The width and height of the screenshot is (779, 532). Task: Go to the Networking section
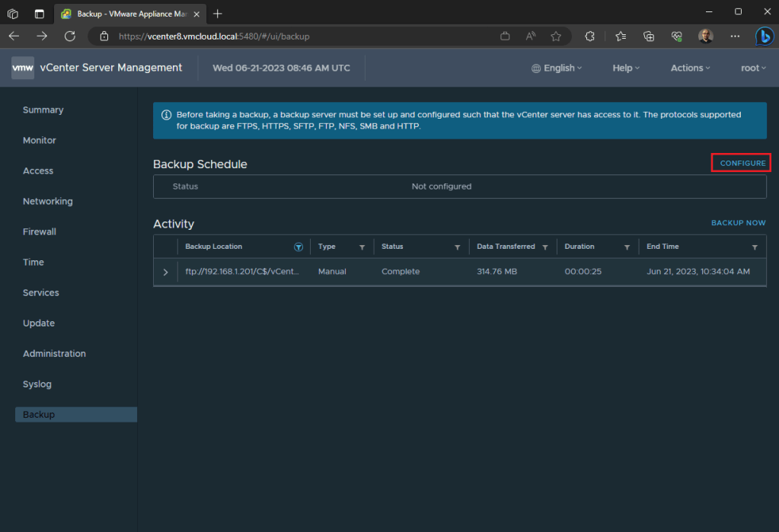pos(48,202)
